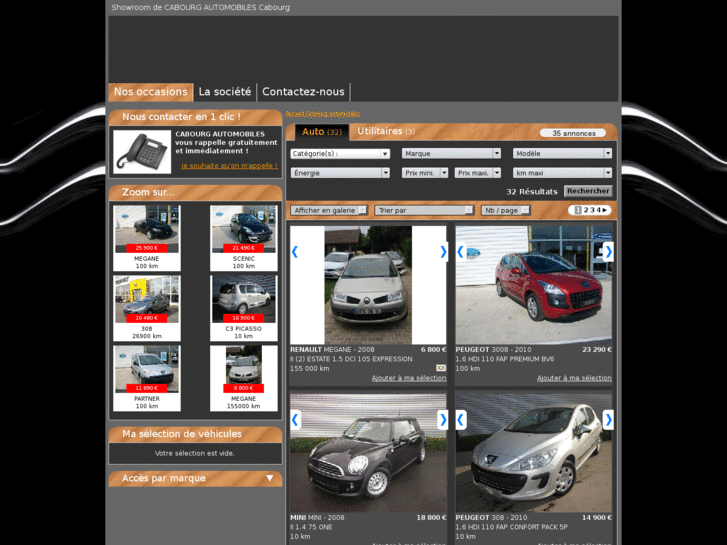The height and width of the screenshot is (545, 727).
Task: Open the Catégorie(s) dropdown
Action: coord(340,154)
